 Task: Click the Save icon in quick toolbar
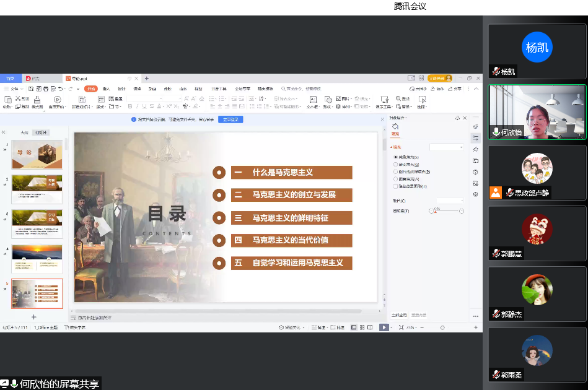[31, 89]
